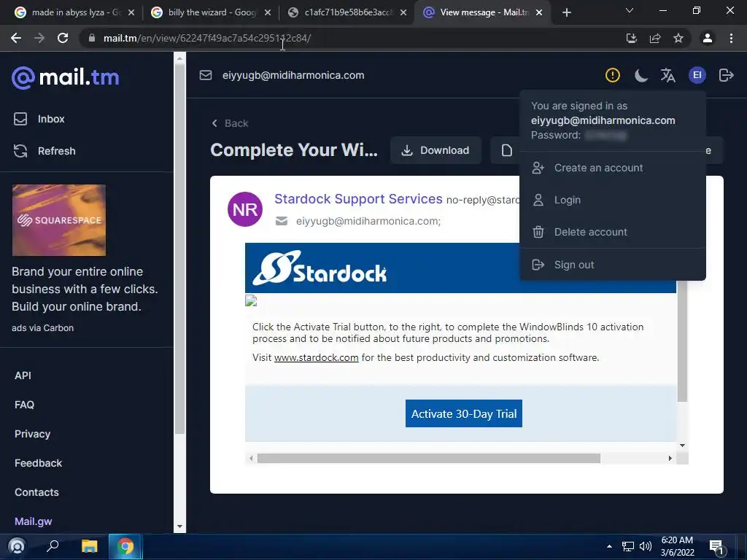Click the sidebar scrollbar up arrow

[179, 58]
